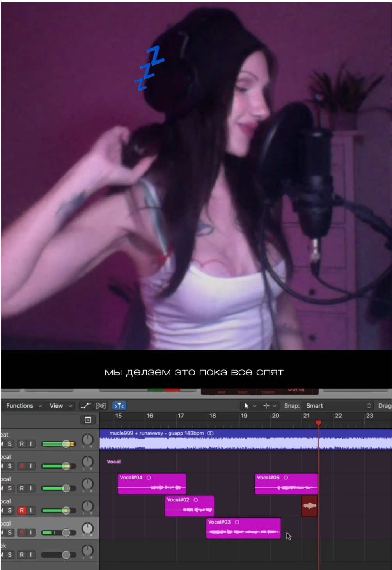
Task: Click bar 22 in the ruler
Action: [339, 416]
